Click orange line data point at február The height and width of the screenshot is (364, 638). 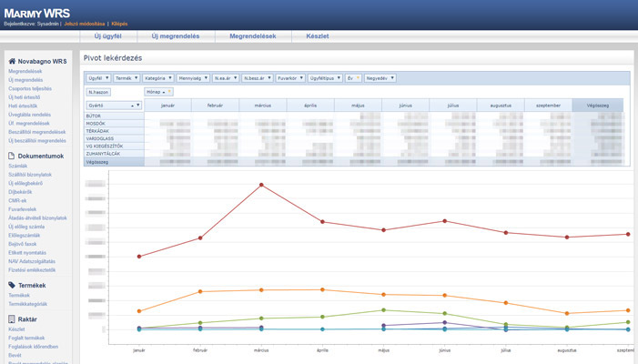[x=200, y=291]
